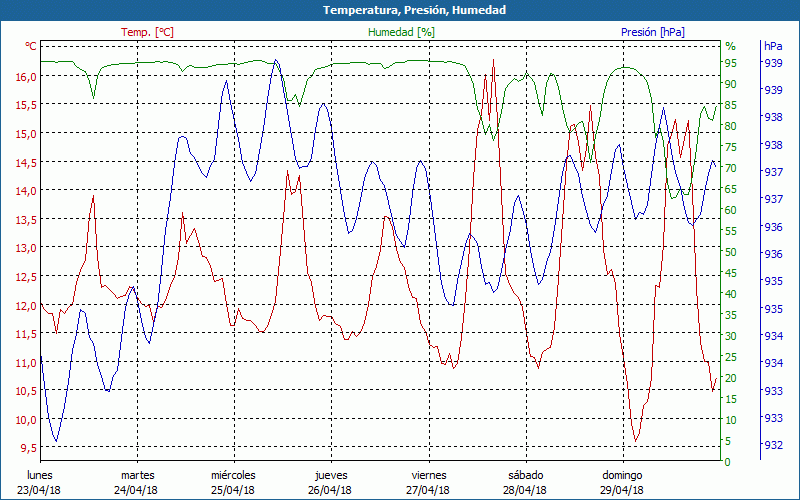Click the 0 humidity axis tick
The width and height of the screenshot is (800, 500).
click(x=728, y=462)
